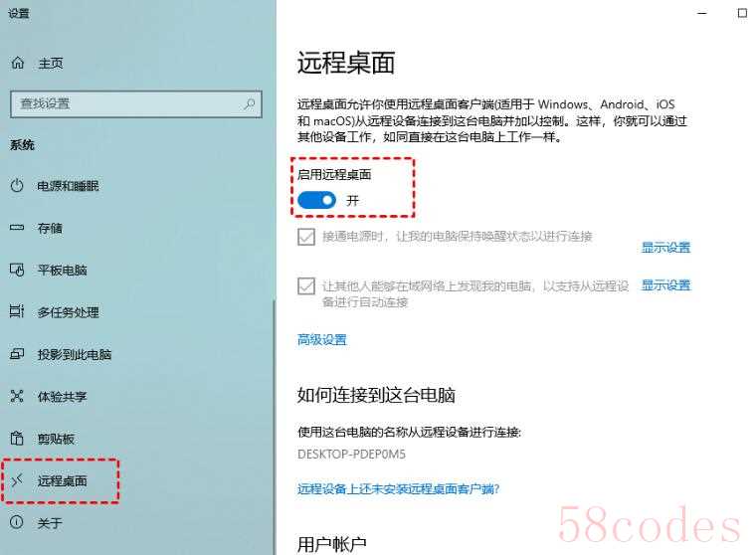This screenshot has height=555, width=756.
Task: Open the 远程桌面 sidebar item
Action: point(61,480)
